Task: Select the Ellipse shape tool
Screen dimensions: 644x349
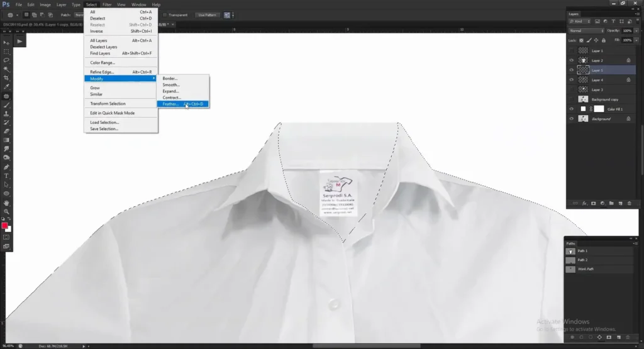Action: point(6,194)
